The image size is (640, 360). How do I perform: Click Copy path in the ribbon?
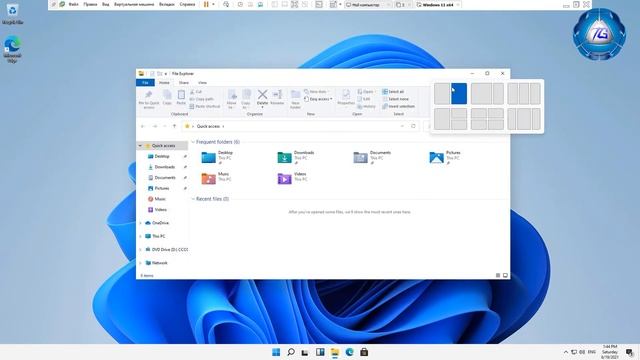tap(202, 99)
